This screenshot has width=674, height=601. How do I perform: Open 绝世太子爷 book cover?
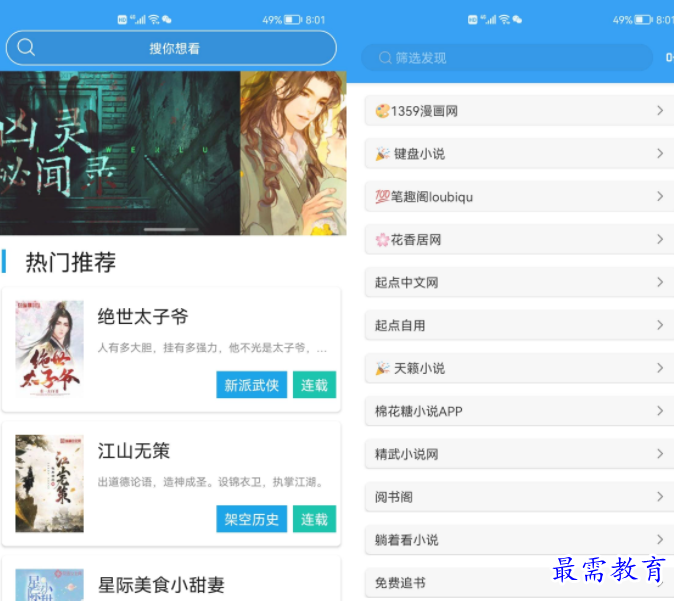pyautogui.click(x=49, y=349)
